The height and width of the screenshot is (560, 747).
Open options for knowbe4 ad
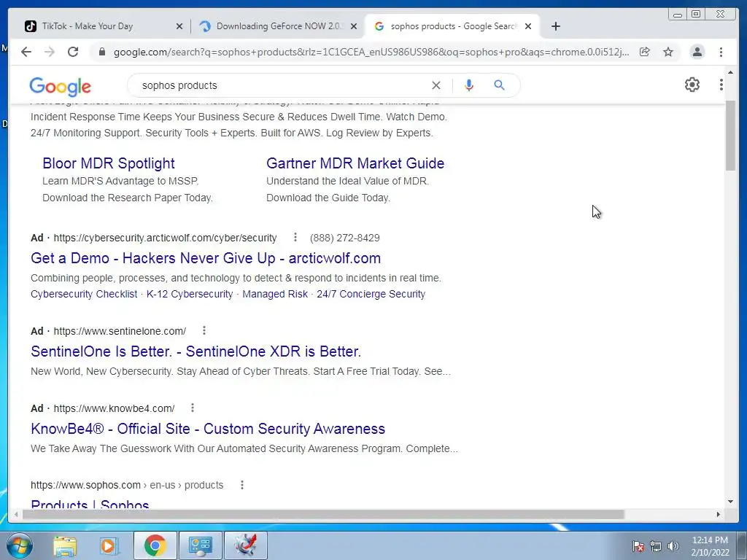193,408
